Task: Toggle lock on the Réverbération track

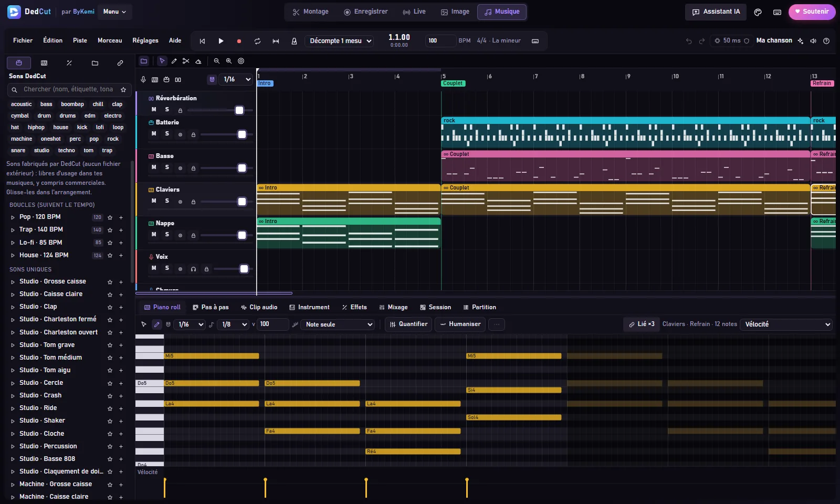Action: [x=180, y=110]
